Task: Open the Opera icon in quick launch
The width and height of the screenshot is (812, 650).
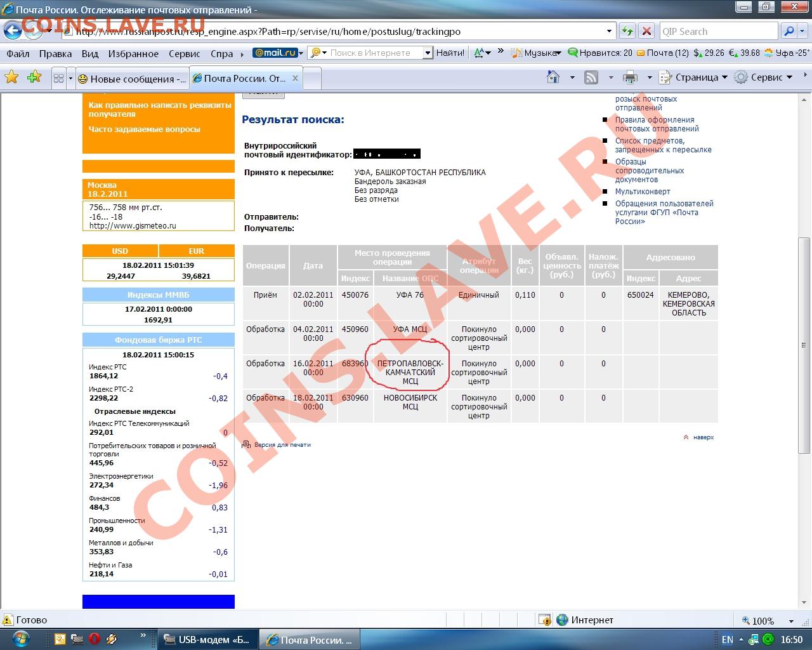Action: pyautogui.click(x=94, y=639)
